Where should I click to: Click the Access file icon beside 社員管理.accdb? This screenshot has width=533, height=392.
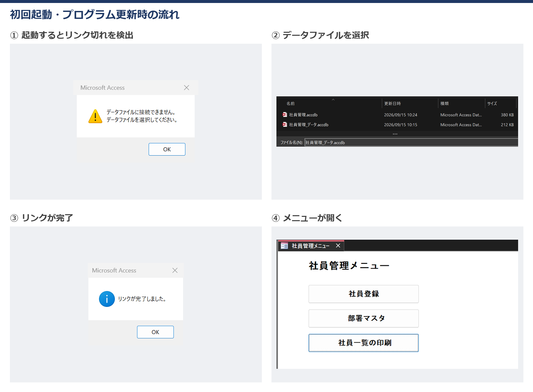click(x=285, y=115)
